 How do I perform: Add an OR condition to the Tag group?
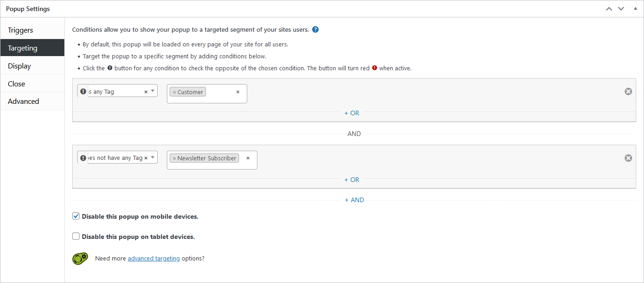pyautogui.click(x=352, y=113)
